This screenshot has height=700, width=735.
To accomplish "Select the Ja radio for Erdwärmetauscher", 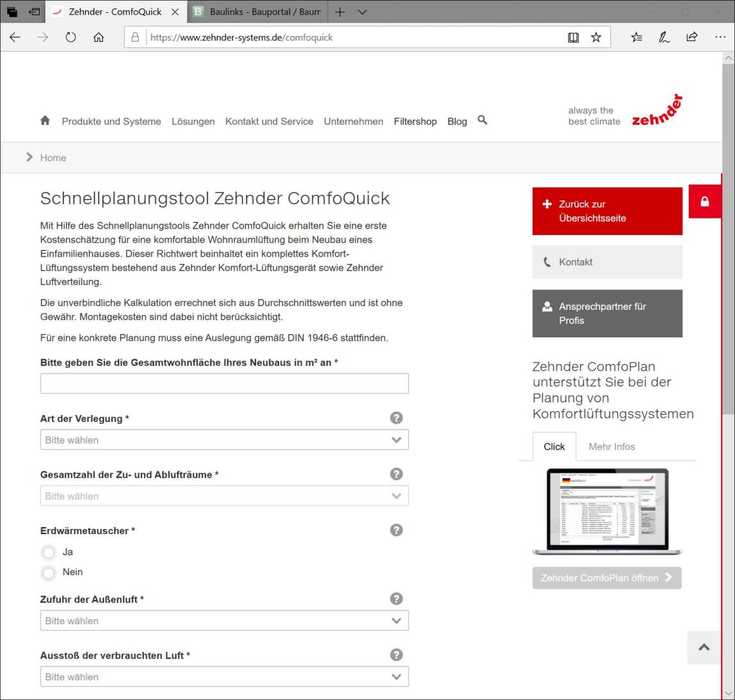I will click(x=49, y=552).
